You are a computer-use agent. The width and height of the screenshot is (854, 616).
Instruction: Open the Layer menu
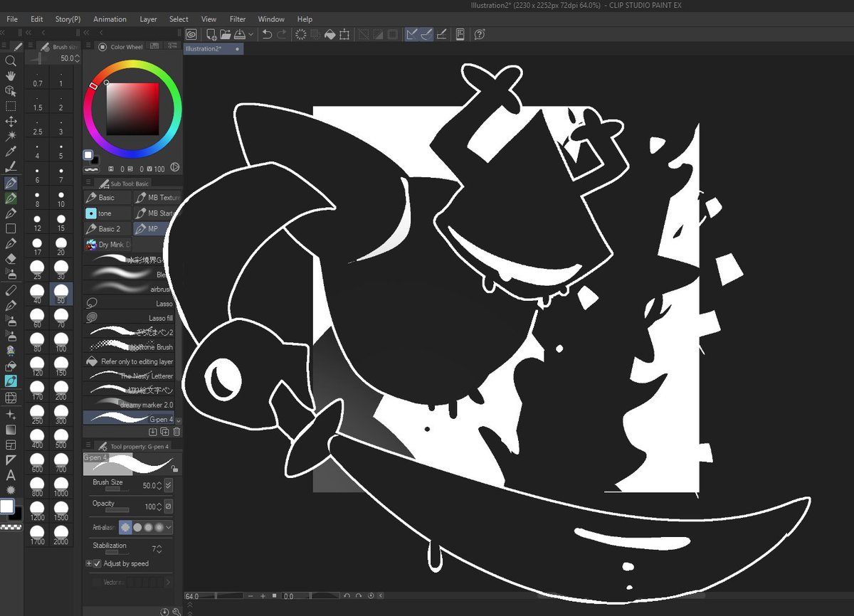click(x=148, y=19)
